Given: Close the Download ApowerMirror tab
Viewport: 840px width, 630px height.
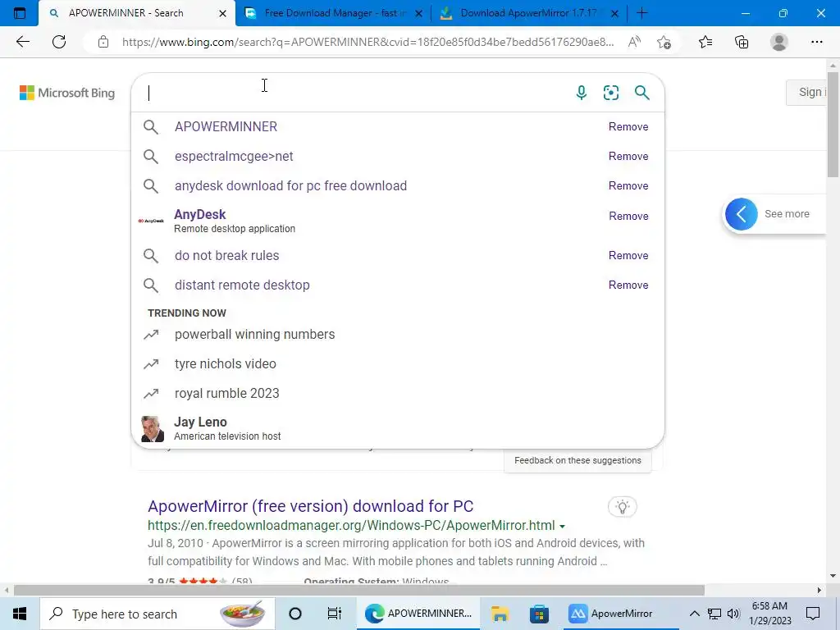Looking at the screenshot, I should 615,13.
